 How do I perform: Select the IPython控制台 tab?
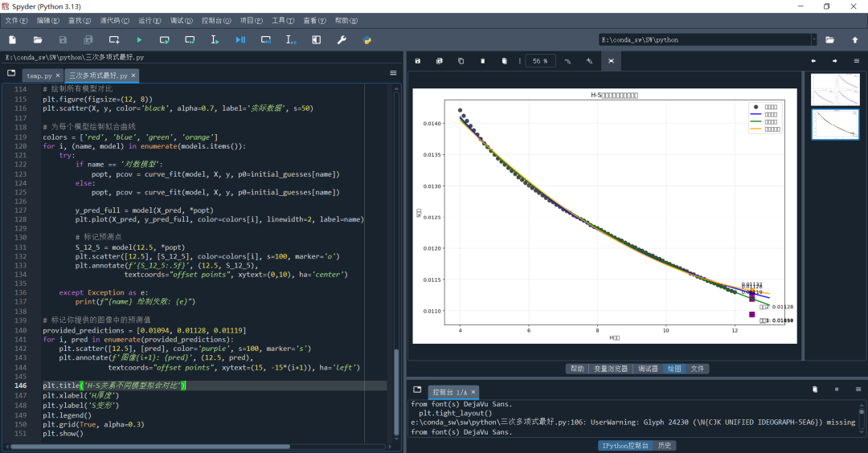625,445
